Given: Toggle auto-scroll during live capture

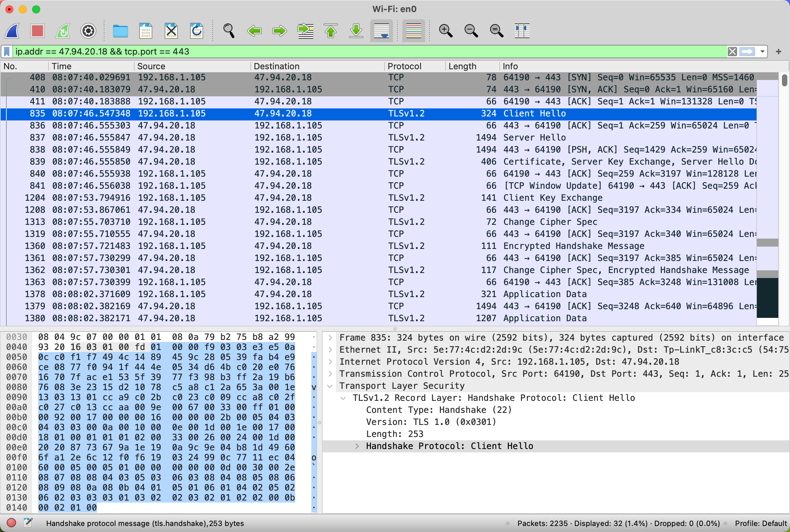Looking at the screenshot, I should pyautogui.click(x=381, y=31).
